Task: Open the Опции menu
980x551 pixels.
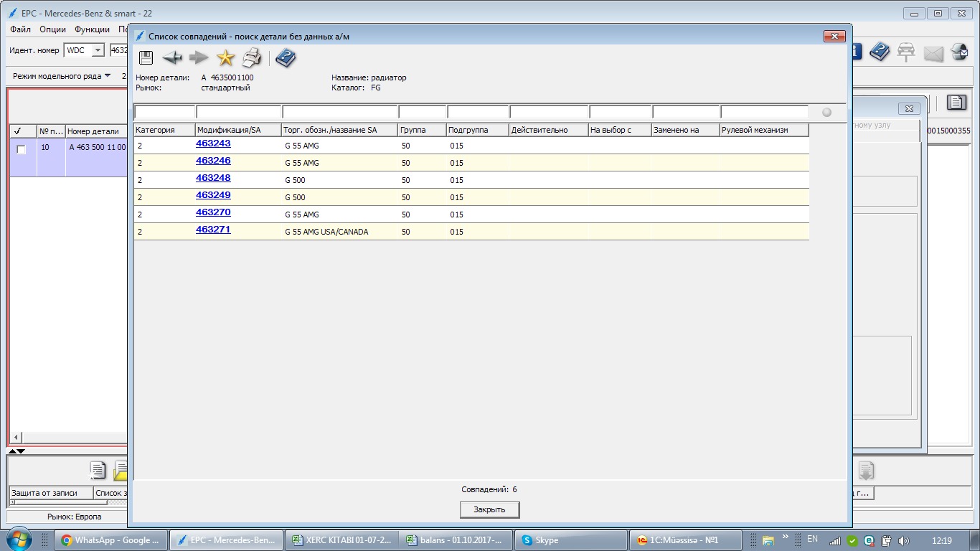Action: [x=52, y=29]
